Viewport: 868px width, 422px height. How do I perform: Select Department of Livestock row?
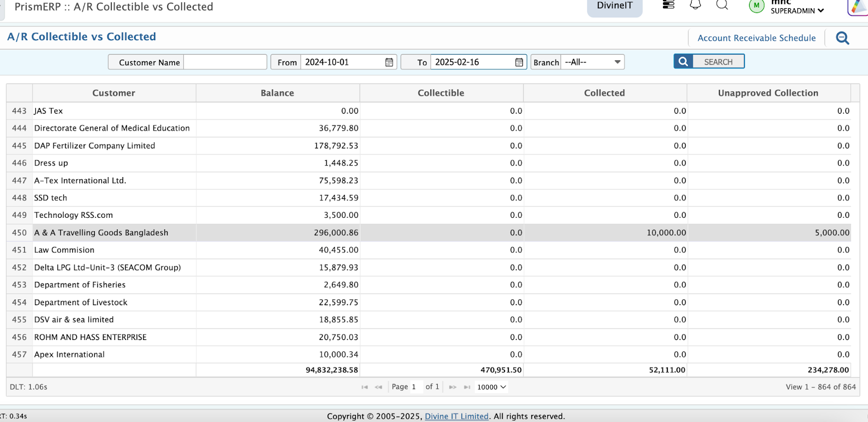429,303
